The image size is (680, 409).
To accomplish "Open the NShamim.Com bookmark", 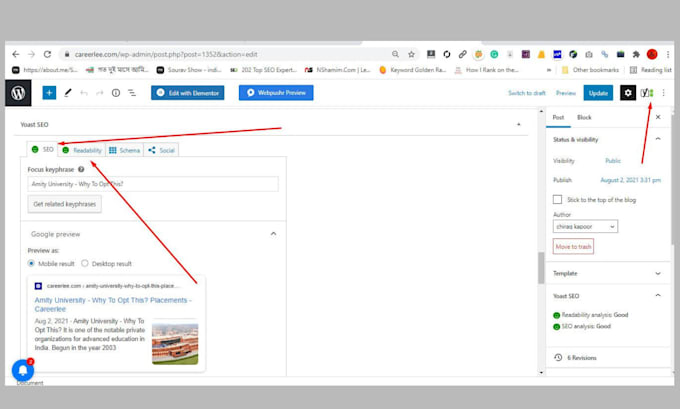I will (338, 70).
